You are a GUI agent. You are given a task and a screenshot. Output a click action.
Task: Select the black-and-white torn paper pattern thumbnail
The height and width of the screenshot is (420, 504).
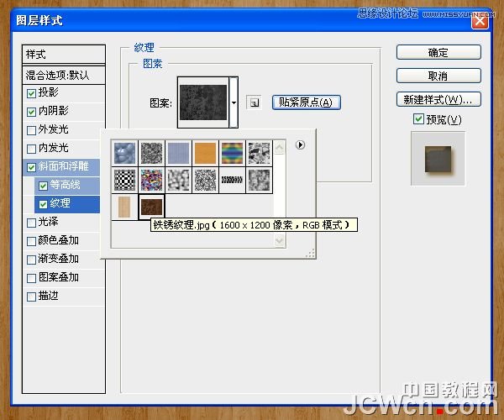pyautogui.click(x=259, y=153)
